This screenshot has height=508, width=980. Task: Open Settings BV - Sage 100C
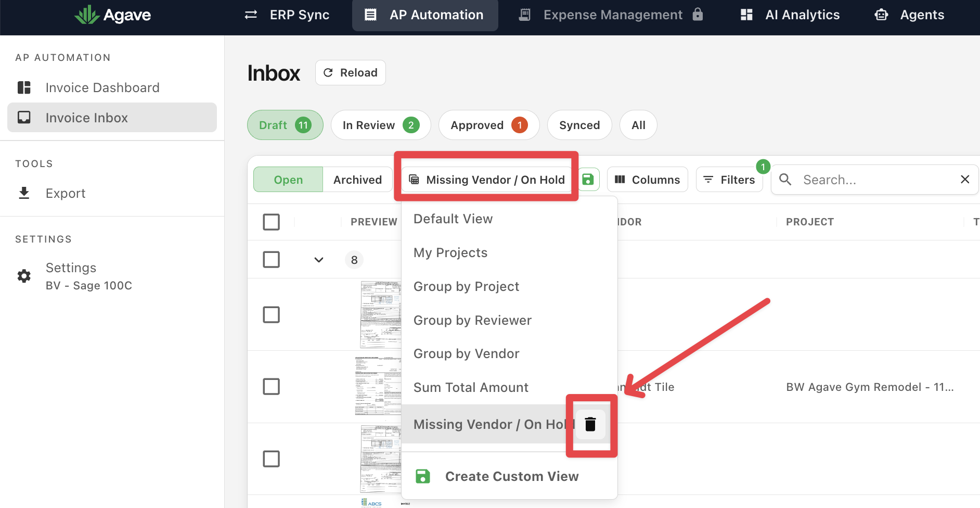tap(112, 276)
